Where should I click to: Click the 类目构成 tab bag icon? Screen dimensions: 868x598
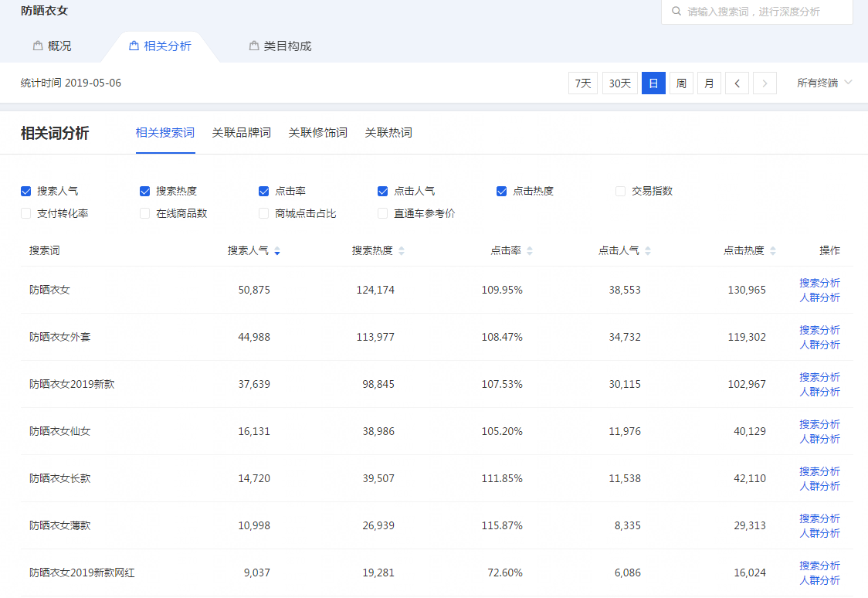click(x=254, y=46)
